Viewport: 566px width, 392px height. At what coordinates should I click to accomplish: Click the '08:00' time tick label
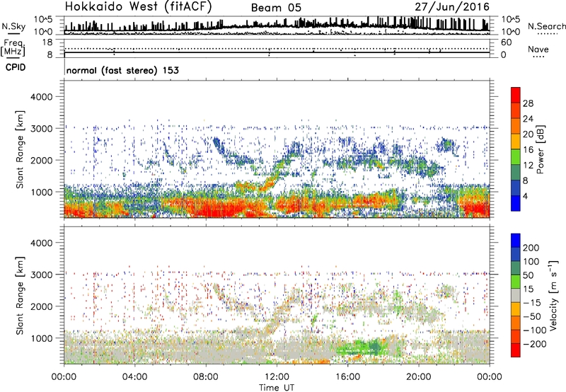point(206,377)
